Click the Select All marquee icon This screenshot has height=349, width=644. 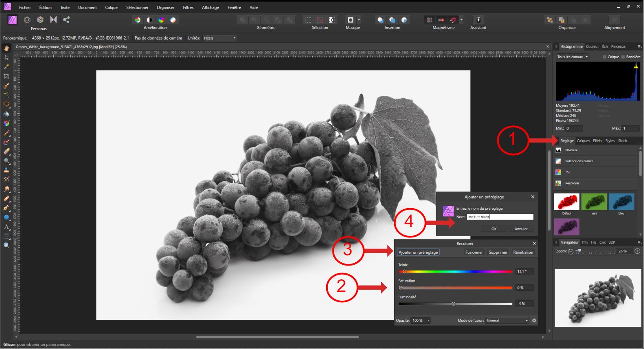[308, 20]
